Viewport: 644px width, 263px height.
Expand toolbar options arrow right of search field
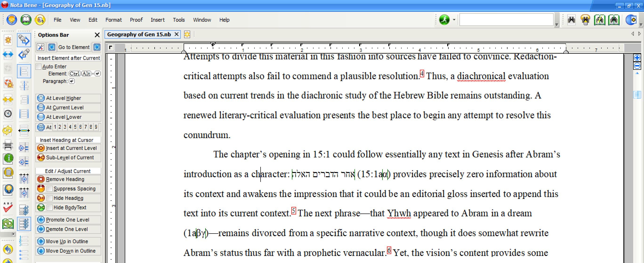pos(557,25)
